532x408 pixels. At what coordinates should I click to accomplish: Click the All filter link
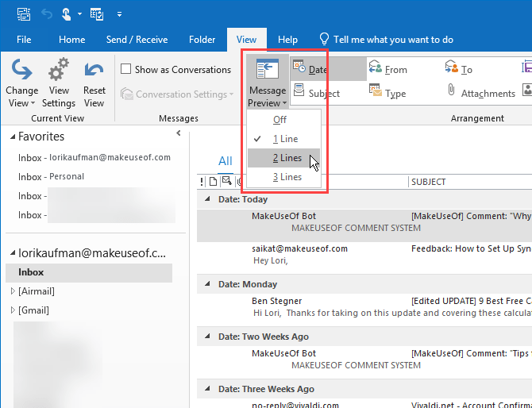point(226,161)
